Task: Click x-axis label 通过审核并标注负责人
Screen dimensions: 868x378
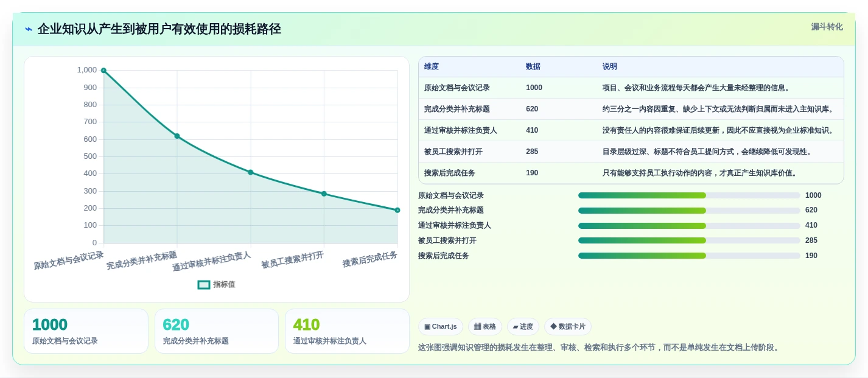Action: [211, 261]
